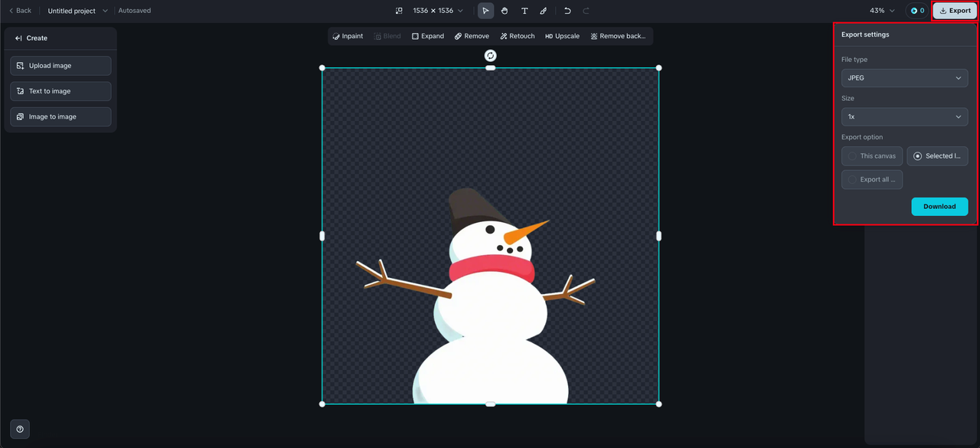Select the pointer selection tool
Viewport: 980px width, 448px height.
pyautogui.click(x=485, y=11)
